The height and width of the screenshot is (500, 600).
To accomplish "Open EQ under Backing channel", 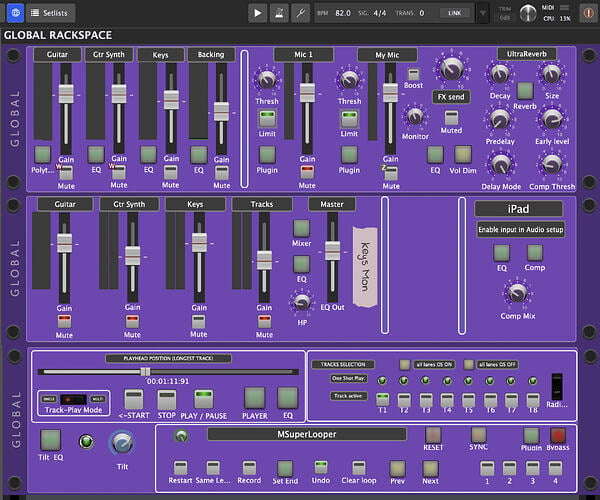I will click(199, 155).
